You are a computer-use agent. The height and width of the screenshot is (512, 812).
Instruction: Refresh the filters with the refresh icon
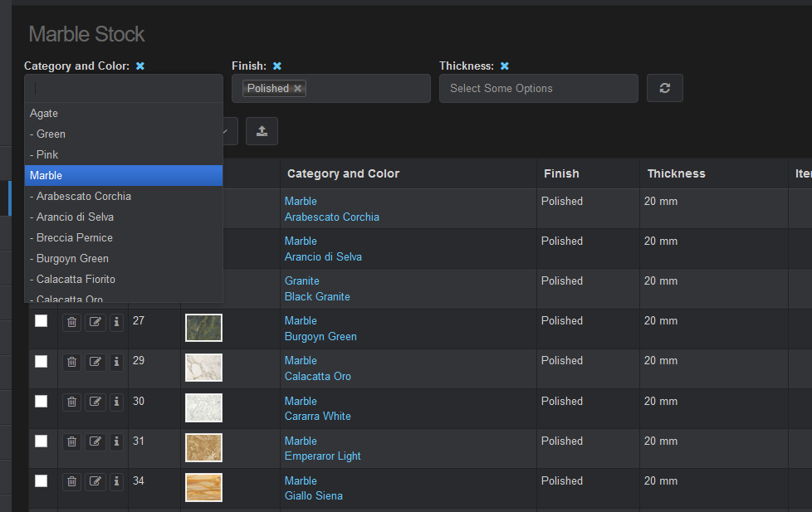coord(664,88)
